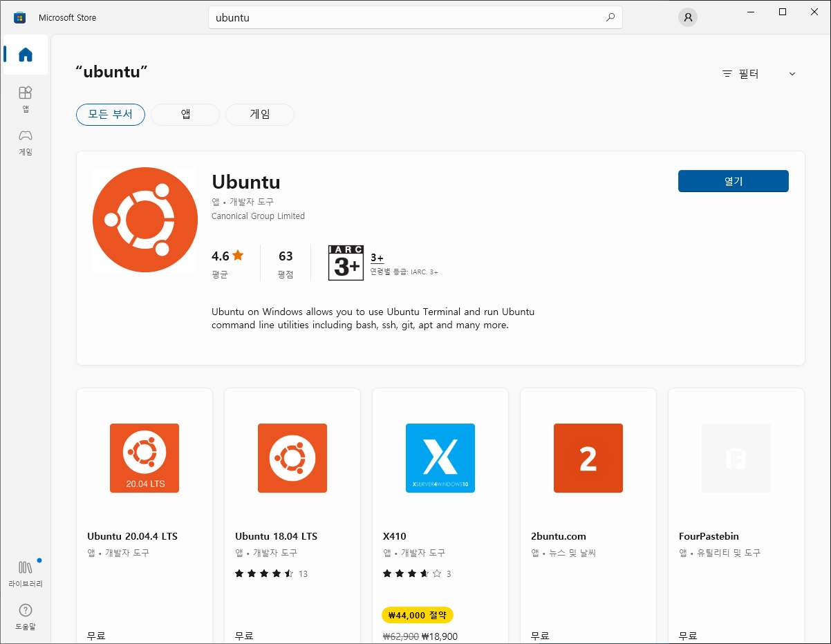This screenshot has width=831, height=644.
Task: Select the 앱 filter tab
Action: [185, 115]
